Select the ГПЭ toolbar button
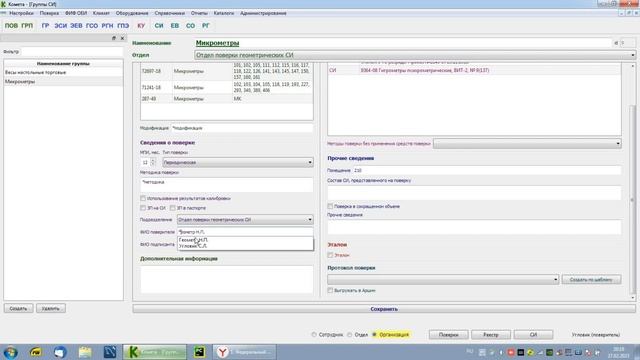The width and height of the screenshot is (640, 360). (123, 25)
